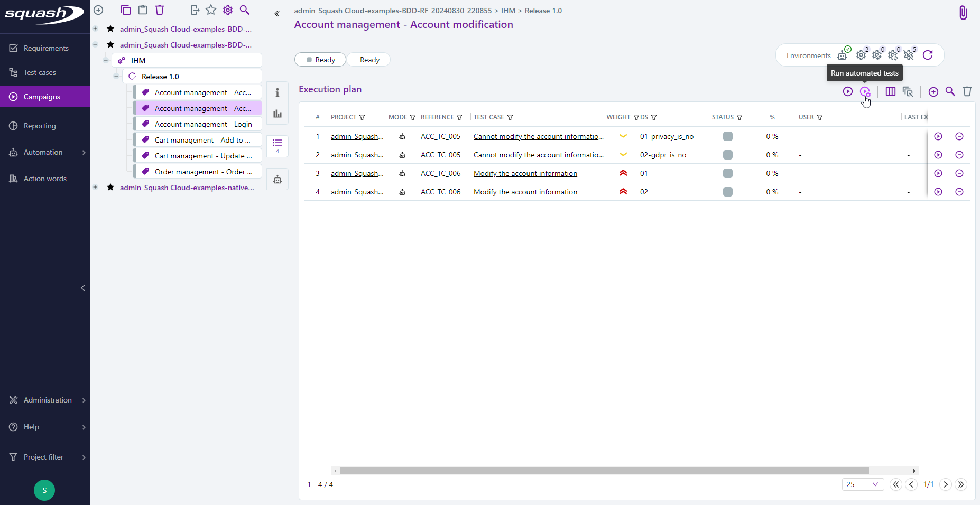
Task: Click the gray status indicator of row 1
Action: tap(727, 136)
